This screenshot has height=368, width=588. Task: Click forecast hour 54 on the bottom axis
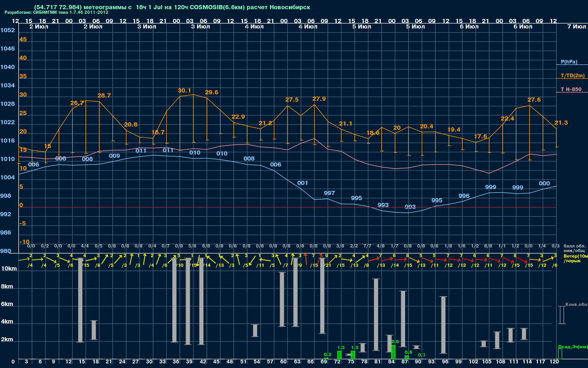(x=256, y=362)
